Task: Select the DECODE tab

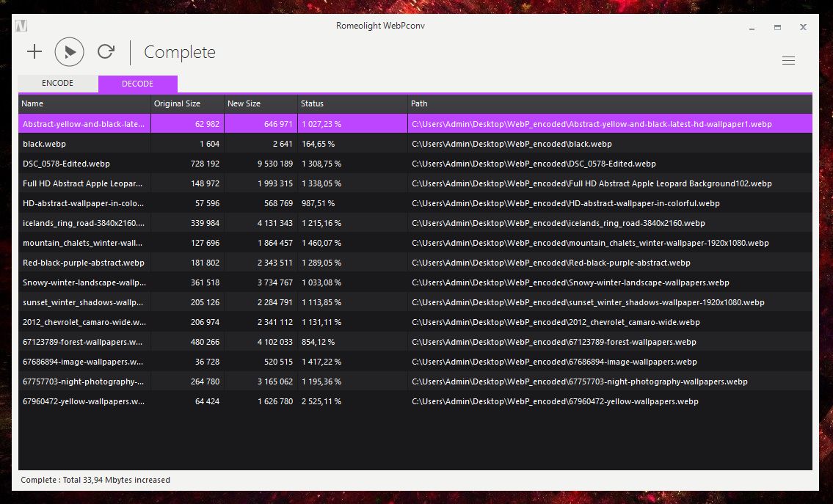Action: pyautogui.click(x=137, y=84)
